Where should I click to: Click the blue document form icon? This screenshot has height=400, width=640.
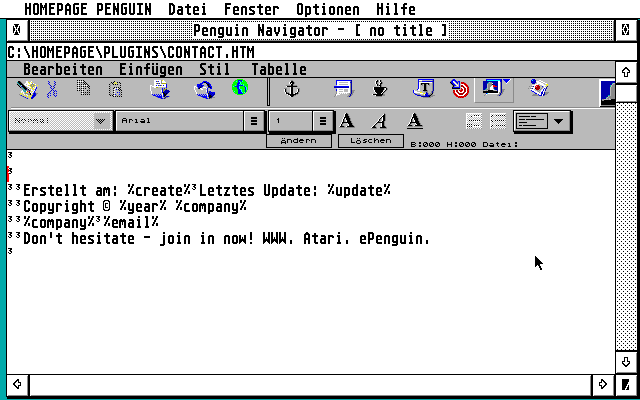click(343, 89)
